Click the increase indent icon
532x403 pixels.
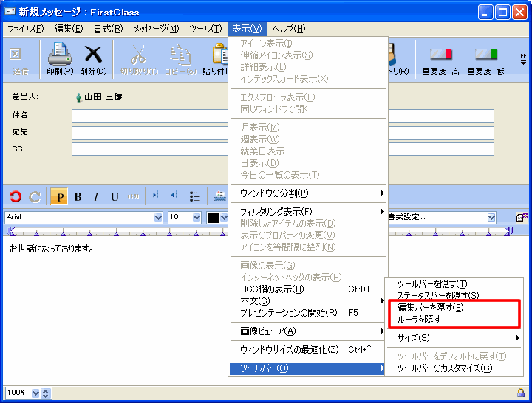click(157, 196)
